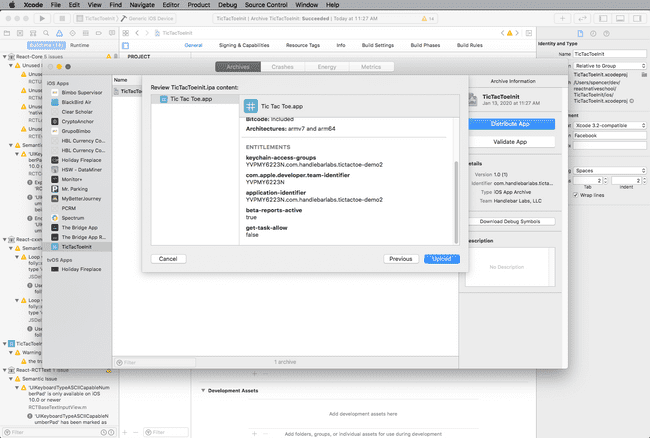Collapse the Development Assets section
Image resolution: width=650 pixels, height=438 pixels.
(x=203, y=390)
